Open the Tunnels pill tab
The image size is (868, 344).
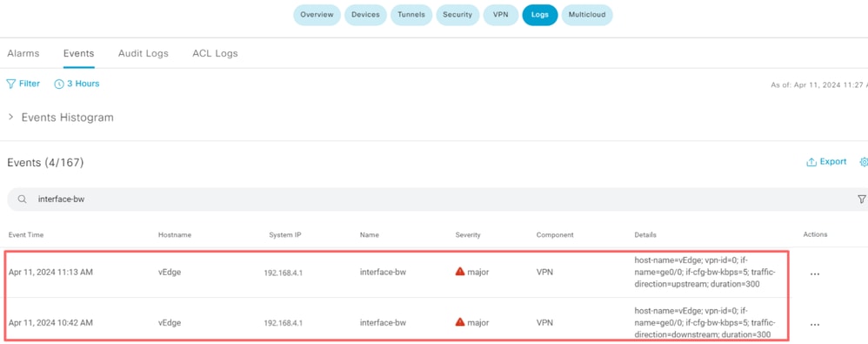pos(411,15)
